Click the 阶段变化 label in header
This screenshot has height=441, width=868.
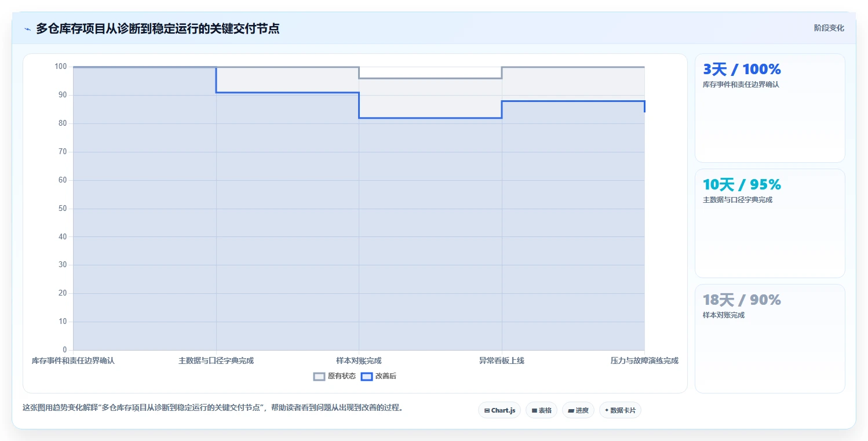pos(829,28)
